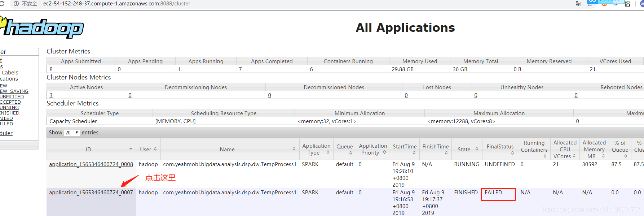Click the Hadoop logo

(x=42, y=27)
